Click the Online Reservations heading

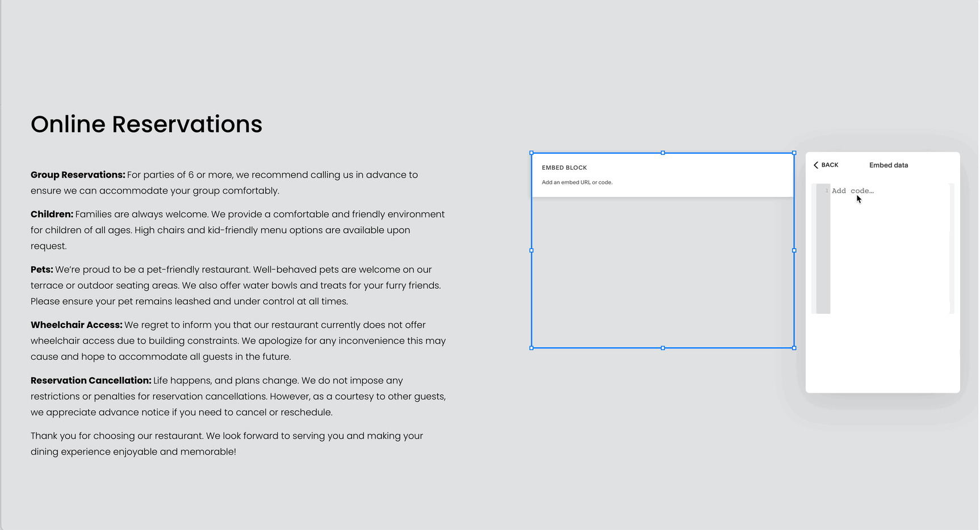coord(146,124)
